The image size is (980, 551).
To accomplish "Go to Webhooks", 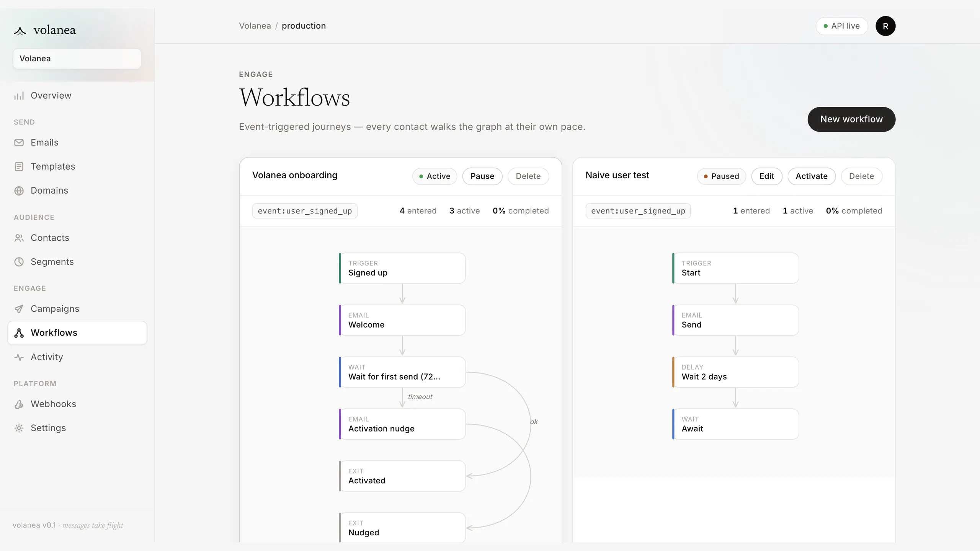I will point(77,404).
